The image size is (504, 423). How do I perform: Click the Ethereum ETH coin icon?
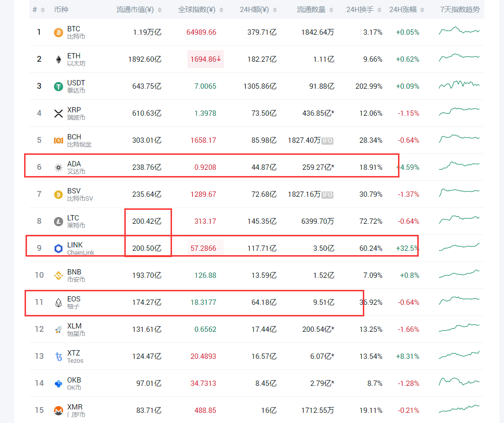[58, 60]
